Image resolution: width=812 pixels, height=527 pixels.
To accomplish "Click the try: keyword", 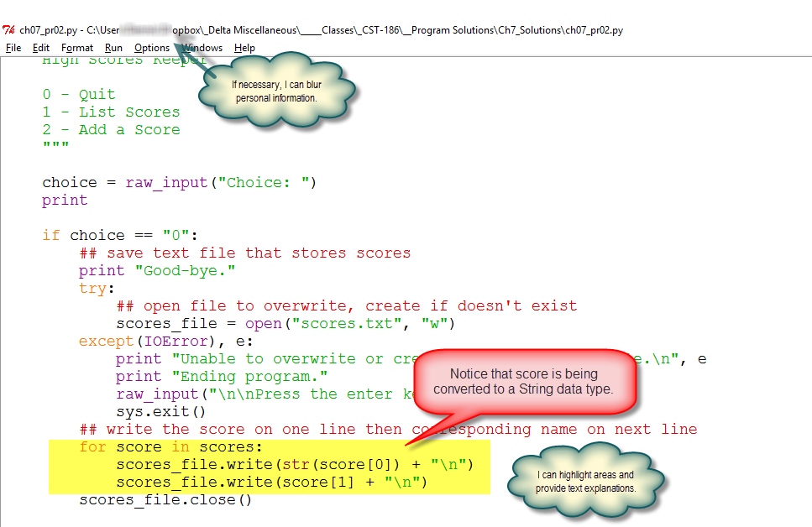I will tap(92, 288).
